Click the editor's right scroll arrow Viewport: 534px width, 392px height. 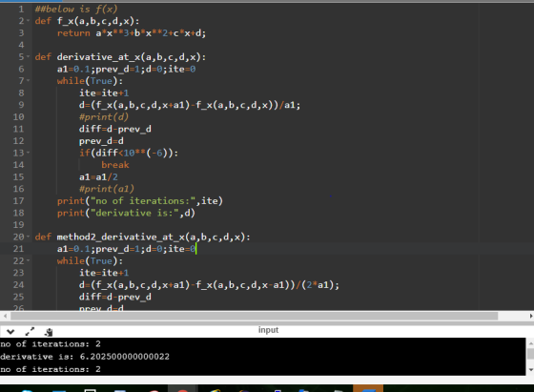[531, 316]
